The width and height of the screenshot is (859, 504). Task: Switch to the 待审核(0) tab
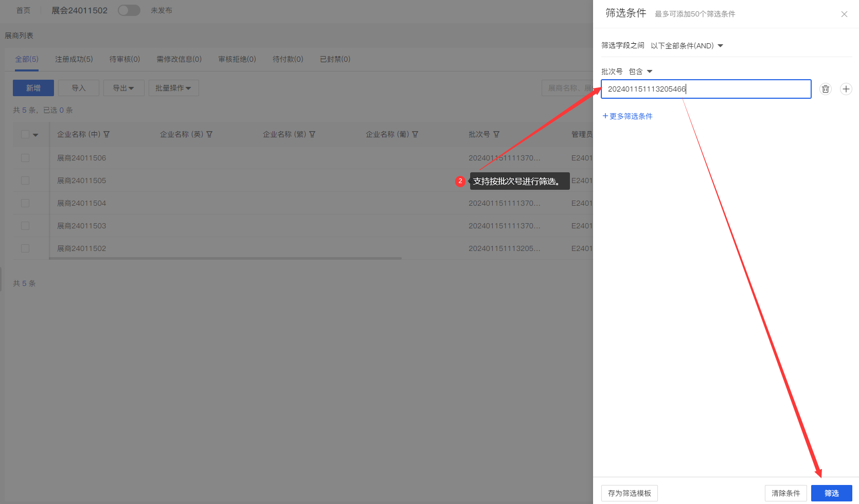click(124, 59)
